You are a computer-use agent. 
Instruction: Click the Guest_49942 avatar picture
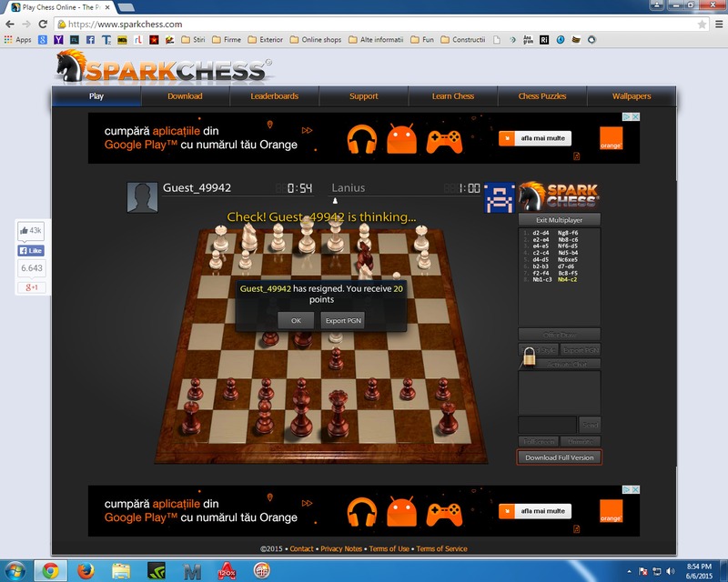click(x=143, y=197)
